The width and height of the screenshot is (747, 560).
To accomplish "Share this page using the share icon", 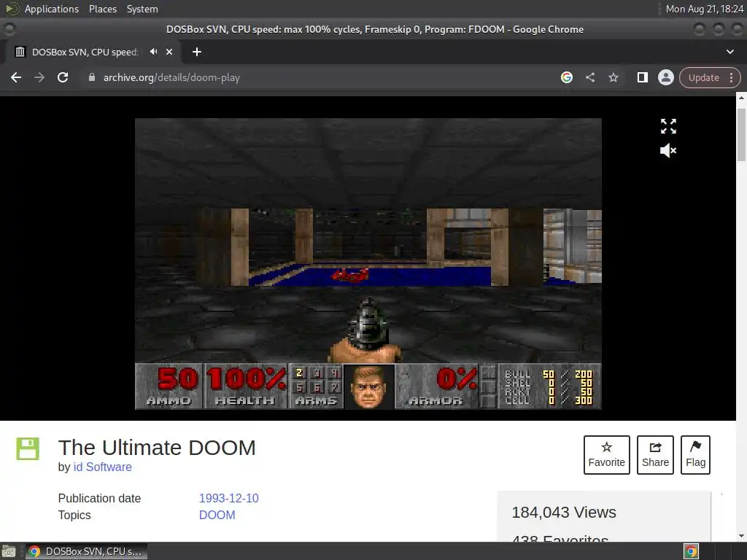I will pyautogui.click(x=589, y=77).
